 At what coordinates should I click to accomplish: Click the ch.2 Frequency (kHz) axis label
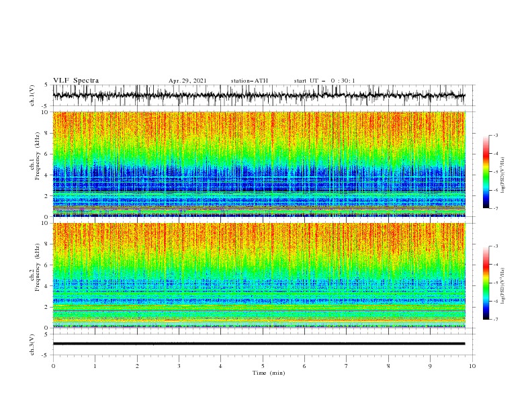pyautogui.click(x=34, y=267)
